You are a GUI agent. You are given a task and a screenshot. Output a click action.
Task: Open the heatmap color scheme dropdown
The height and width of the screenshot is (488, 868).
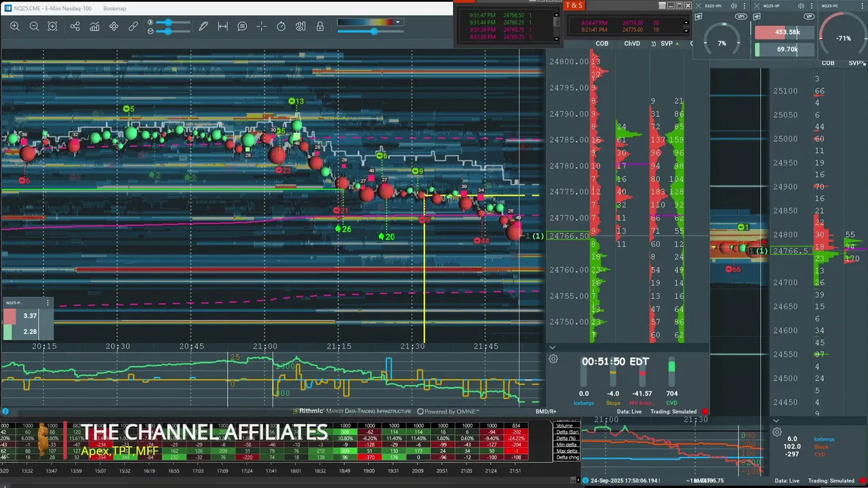pyautogui.click(x=398, y=22)
